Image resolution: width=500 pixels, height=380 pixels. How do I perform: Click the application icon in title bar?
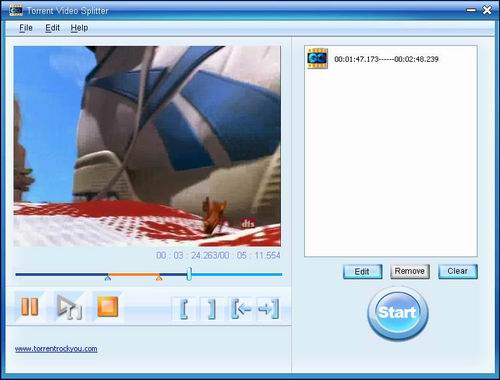[x=16, y=10]
